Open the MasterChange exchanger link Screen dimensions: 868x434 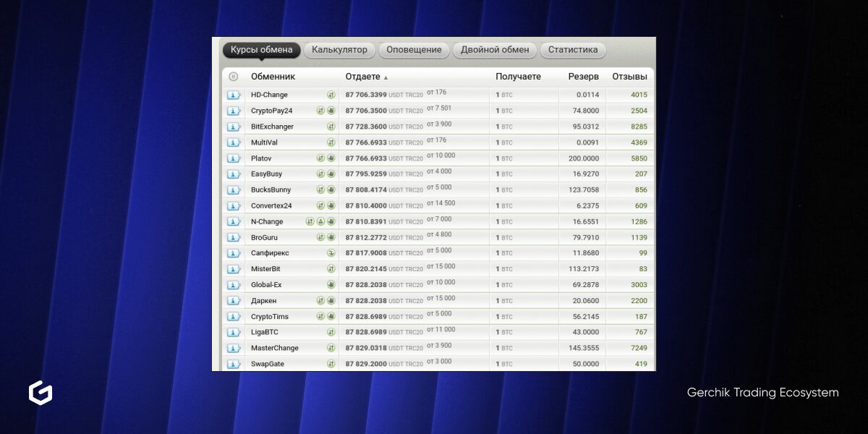[x=275, y=349]
